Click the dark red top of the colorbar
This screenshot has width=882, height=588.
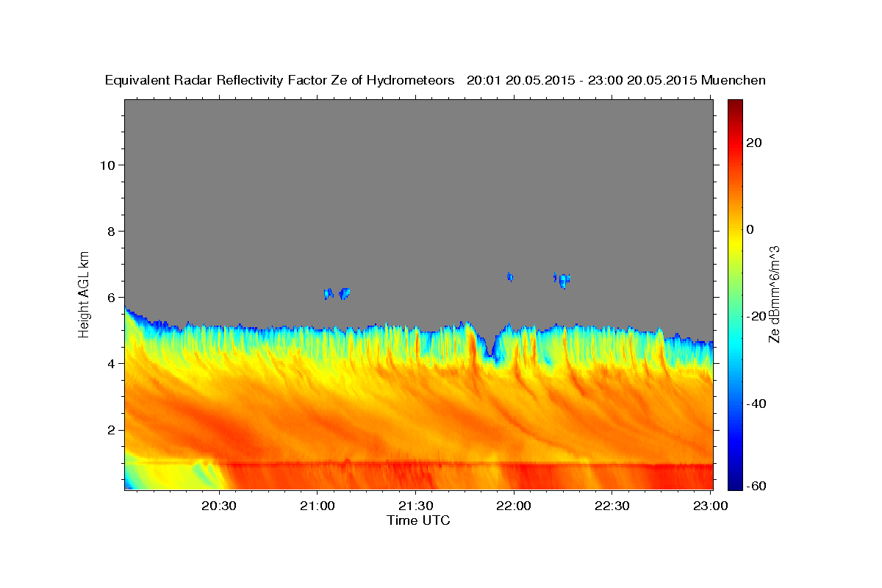(735, 105)
